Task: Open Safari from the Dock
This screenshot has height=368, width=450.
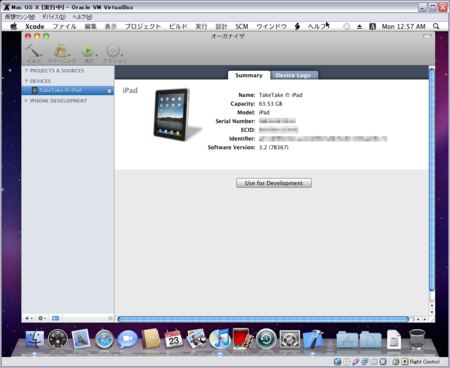Action: (x=104, y=339)
